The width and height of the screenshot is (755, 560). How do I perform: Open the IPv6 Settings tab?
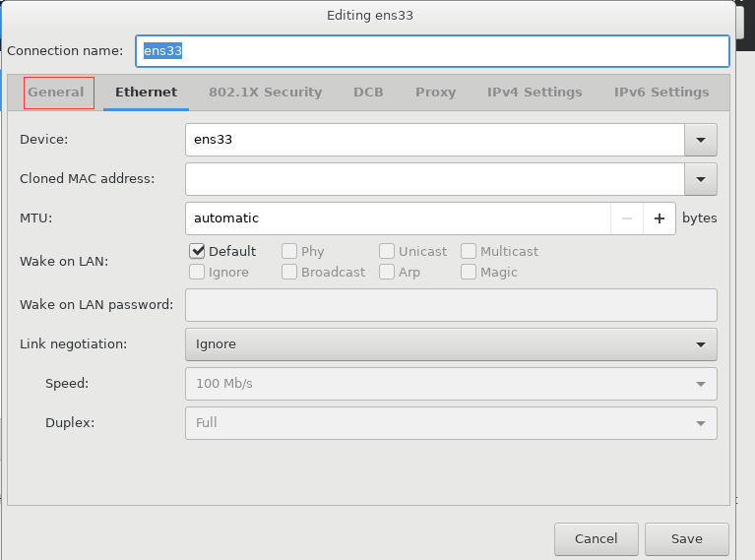pyautogui.click(x=661, y=92)
